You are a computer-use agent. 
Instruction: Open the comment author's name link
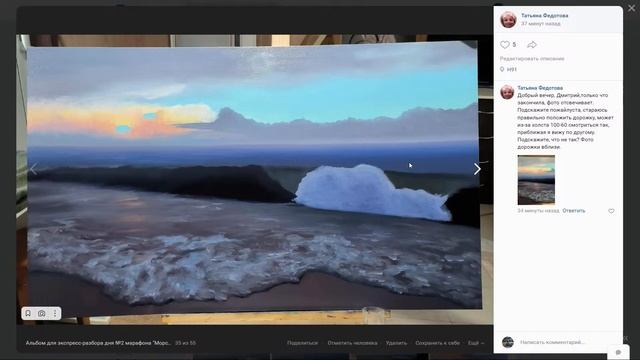pos(540,88)
